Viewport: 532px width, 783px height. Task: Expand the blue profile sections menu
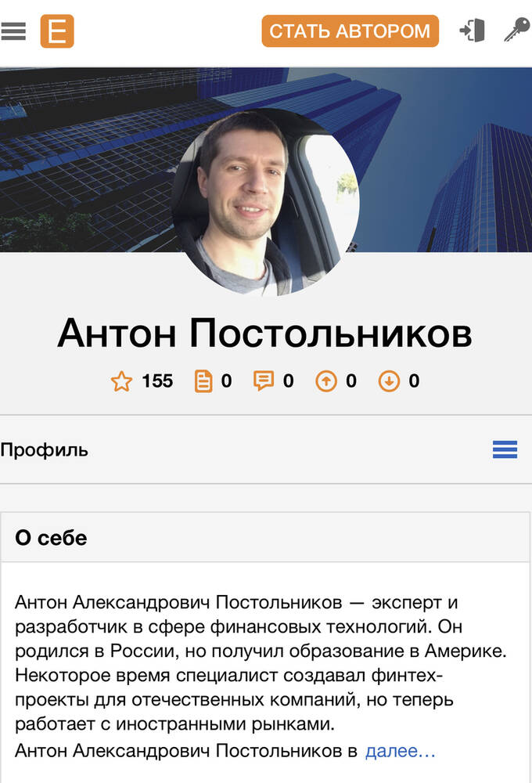point(505,449)
